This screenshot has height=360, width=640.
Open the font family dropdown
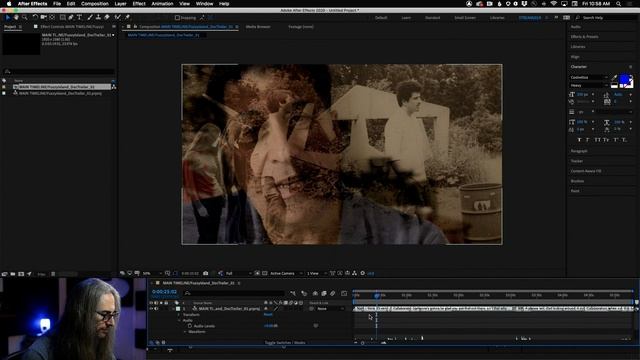click(x=589, y=77)
